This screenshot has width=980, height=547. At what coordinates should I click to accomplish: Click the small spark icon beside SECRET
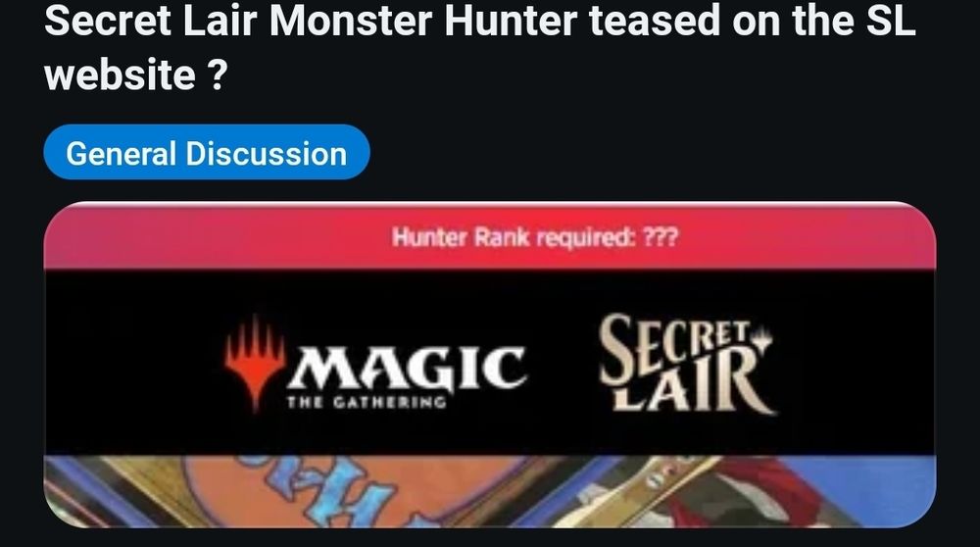coord(762,339)
